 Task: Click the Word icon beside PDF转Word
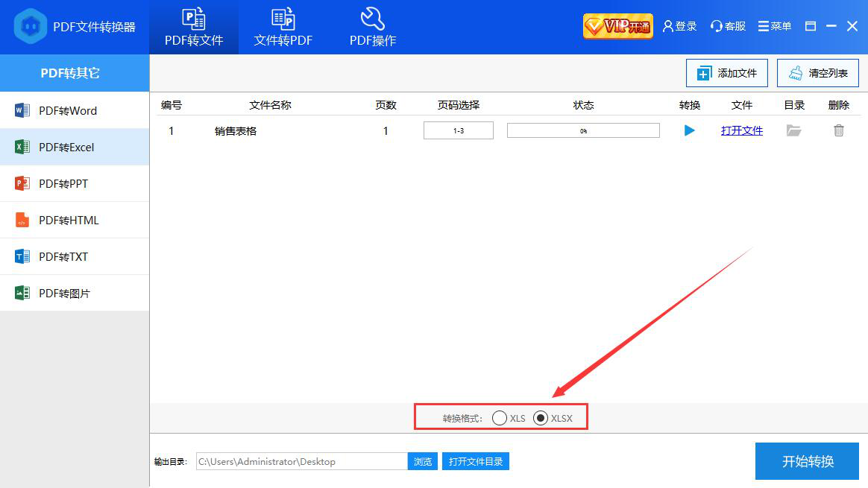pos(22,110)
